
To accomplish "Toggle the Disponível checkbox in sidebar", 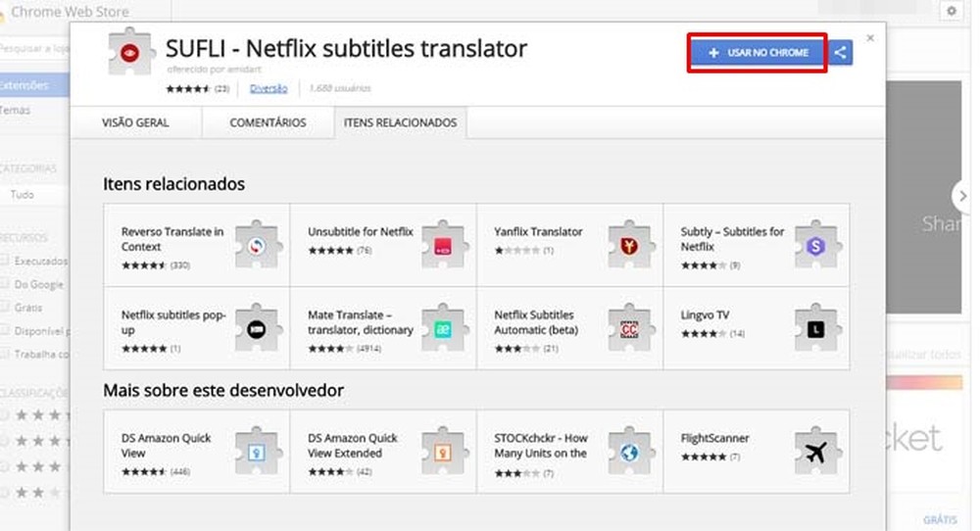I will point(4,330).
